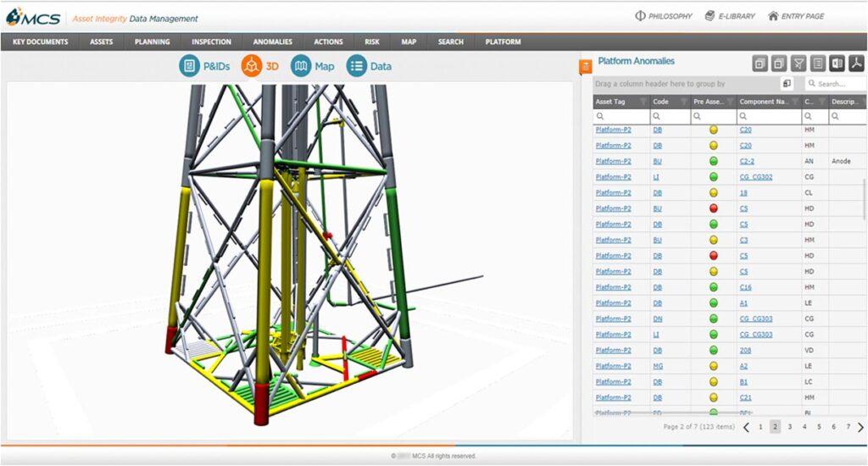
Task: Open the CG_CG302 component link
Action: pos(755,177)
